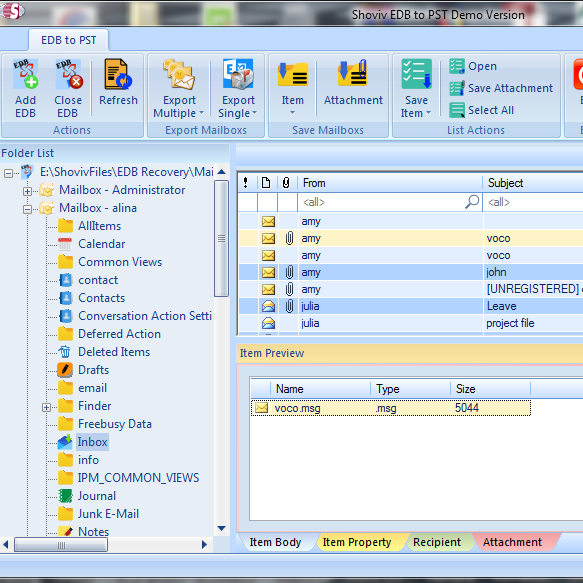
Task: Click Save Attachment in List Actions
Action: point(501,88)
